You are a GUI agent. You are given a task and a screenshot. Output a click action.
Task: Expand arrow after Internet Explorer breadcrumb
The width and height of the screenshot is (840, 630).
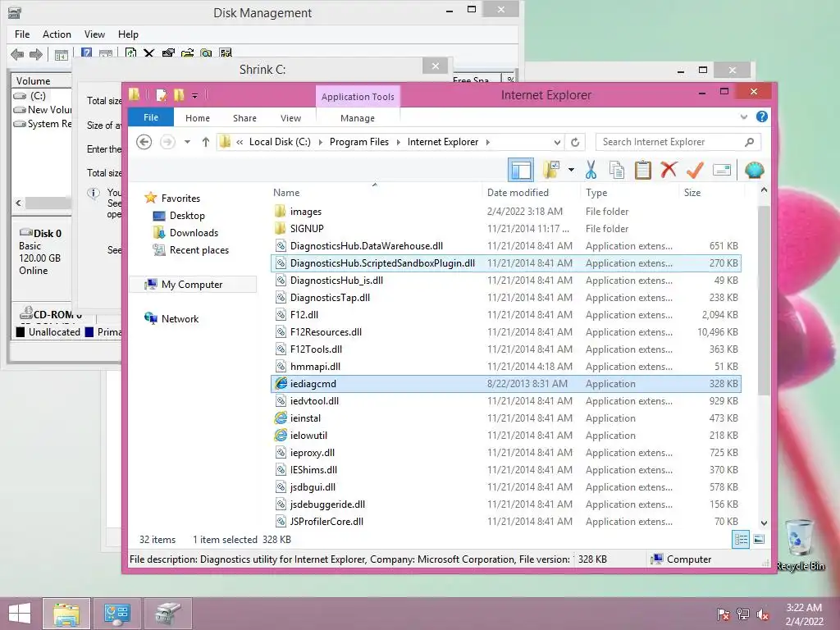point(487,142)
